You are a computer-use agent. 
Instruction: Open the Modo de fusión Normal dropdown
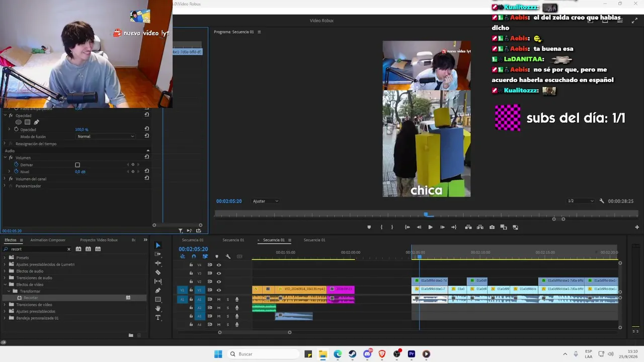(x=106, y=137)
